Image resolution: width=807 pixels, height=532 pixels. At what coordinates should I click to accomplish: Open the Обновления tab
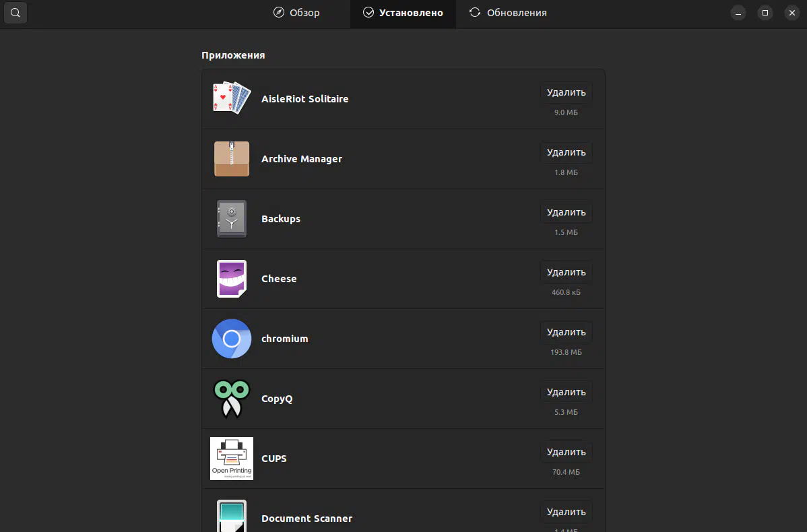[x=508, y=13]
